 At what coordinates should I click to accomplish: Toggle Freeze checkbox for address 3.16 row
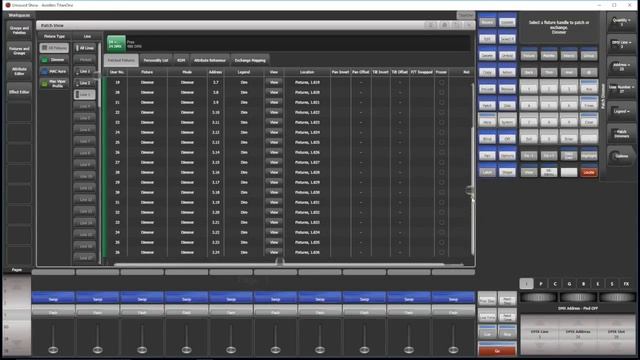click(x=441, y=172)
